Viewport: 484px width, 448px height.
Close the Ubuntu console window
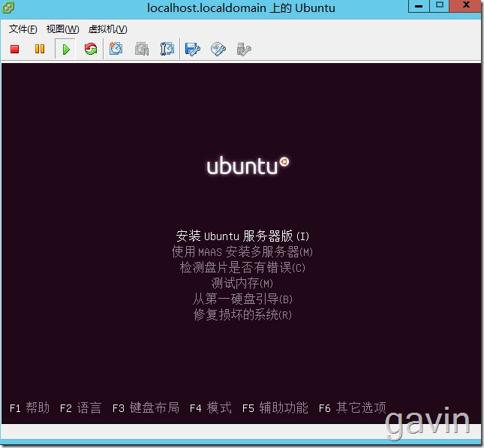[466, 5]
